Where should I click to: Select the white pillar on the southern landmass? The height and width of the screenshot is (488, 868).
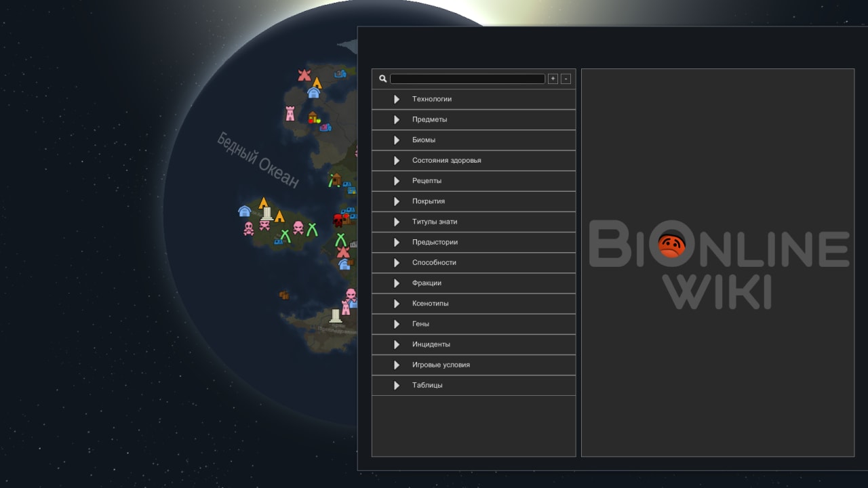[x=335, y=316]
